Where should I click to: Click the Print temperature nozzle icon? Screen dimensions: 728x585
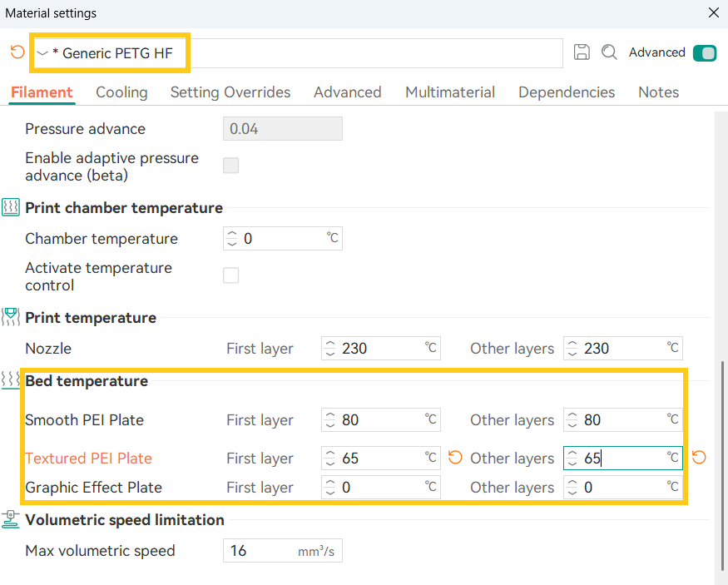pos(11,317)
